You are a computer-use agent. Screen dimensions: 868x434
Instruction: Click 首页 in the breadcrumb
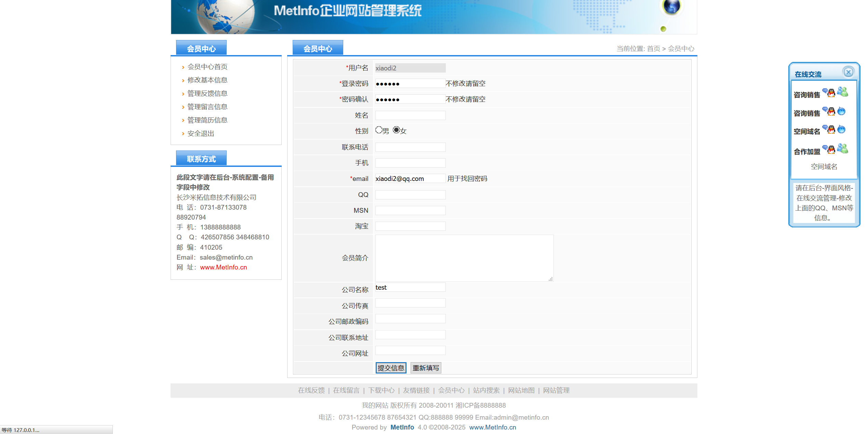tap(653, 49)
